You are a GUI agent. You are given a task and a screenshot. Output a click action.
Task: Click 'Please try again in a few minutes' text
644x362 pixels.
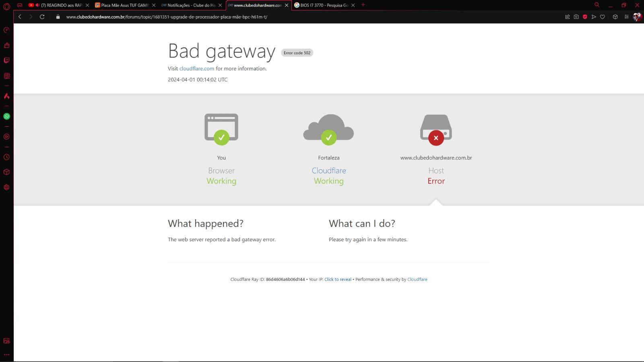click(x=368, y=240)
